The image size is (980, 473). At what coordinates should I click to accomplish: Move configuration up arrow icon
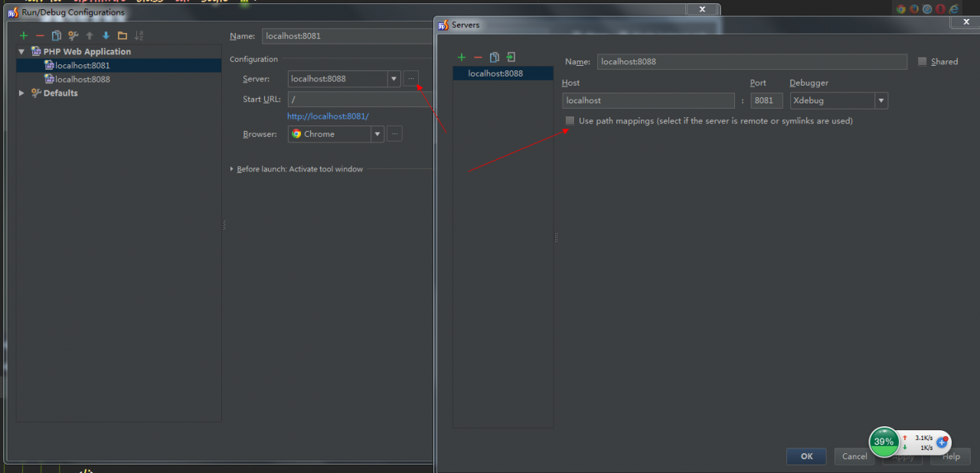(90, 35)
